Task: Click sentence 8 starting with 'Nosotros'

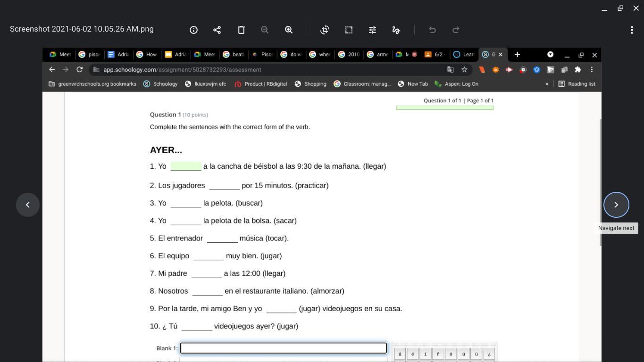Action: tap(247, 291)
